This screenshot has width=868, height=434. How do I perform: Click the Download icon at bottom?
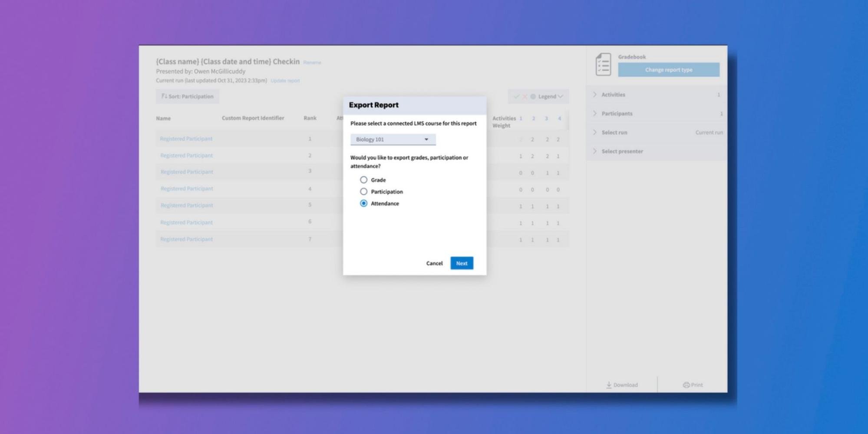click(x=609, y=385)
